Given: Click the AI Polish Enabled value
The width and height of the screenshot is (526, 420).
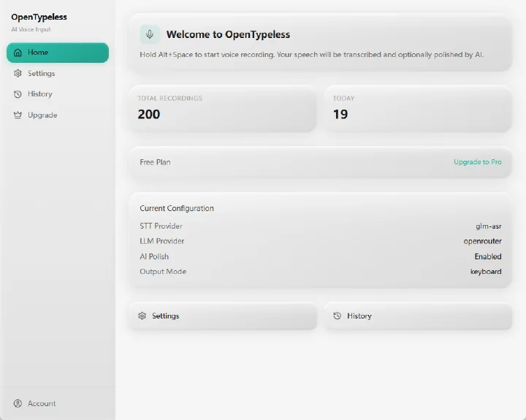Looking at the screenshot, I should click(488, 256).
